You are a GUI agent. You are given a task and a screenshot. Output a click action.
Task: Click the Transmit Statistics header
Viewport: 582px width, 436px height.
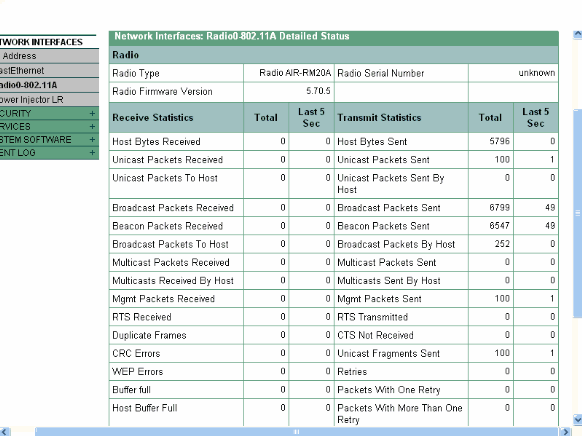click(379, 118)
